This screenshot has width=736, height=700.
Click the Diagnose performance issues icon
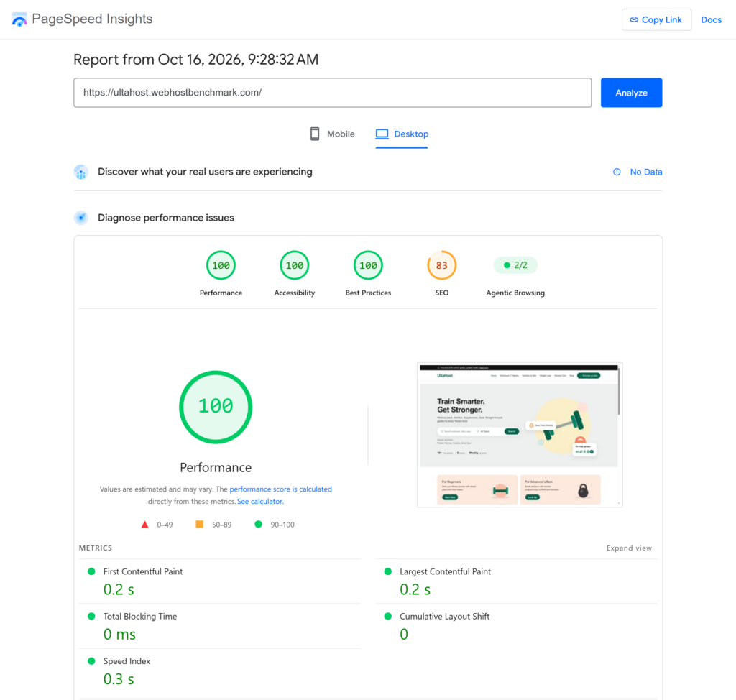[81, 218]
